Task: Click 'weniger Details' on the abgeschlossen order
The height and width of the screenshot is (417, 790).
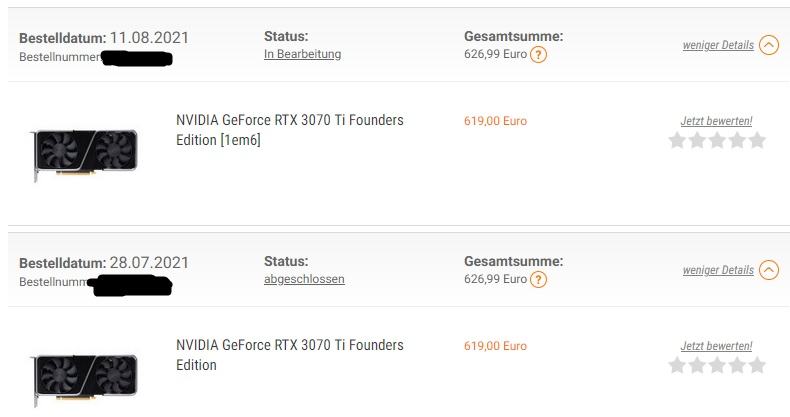Action: [x=718, y=270]
